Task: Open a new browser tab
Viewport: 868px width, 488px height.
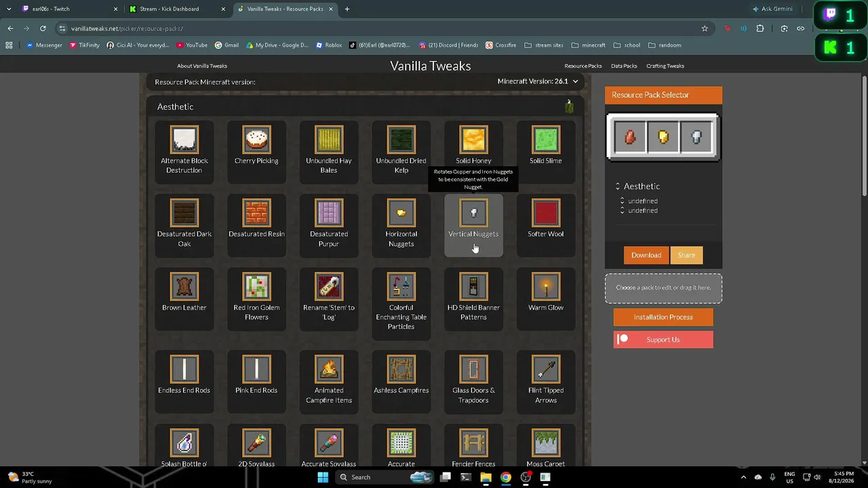Action: [x=347, y=9]
